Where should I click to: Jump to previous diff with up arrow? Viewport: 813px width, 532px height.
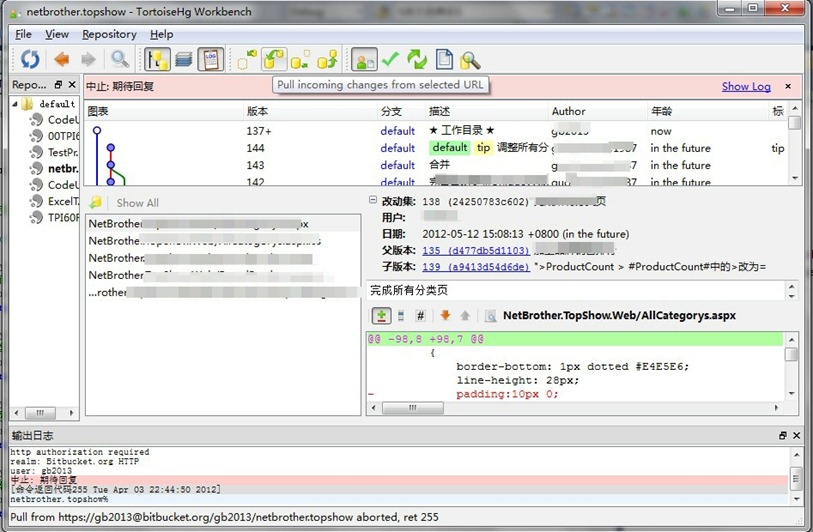point(465,315)
